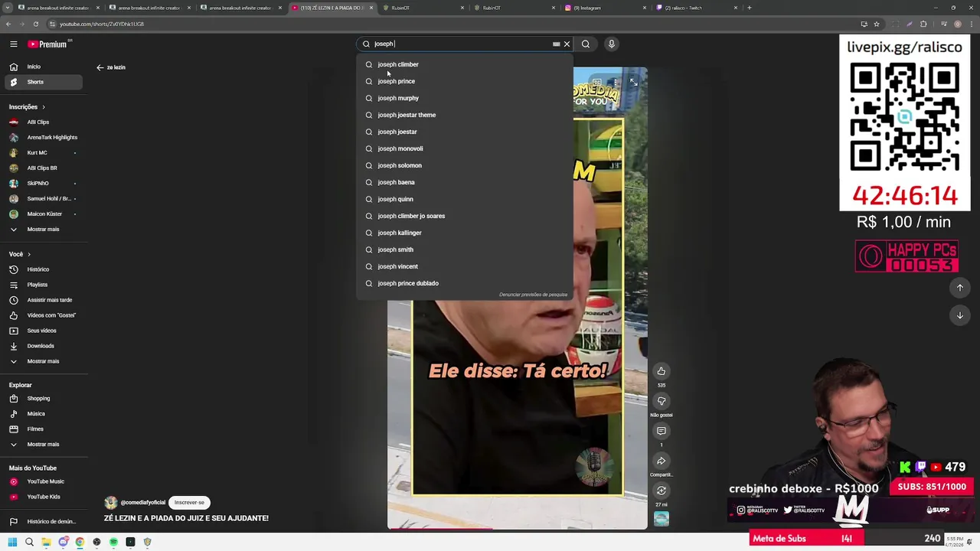Open YouTube Music
The width and height of the screenshot is (980, 551).
[44, 481]
